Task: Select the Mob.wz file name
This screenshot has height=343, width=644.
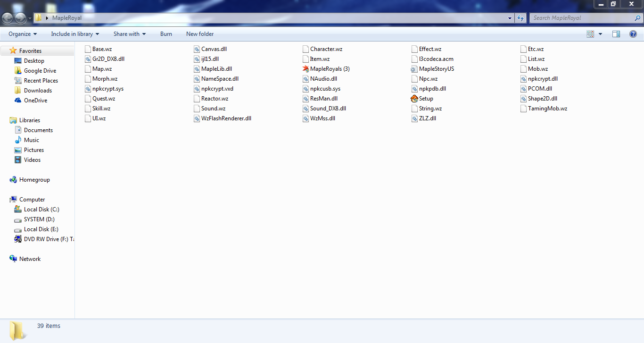Action: (x=538, y=69)
